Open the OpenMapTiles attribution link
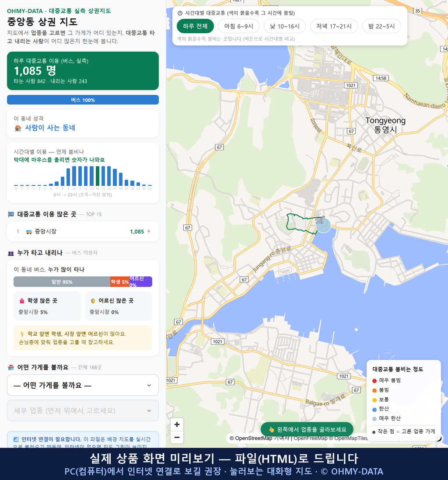Screen dimensions: 448x480 348,438
